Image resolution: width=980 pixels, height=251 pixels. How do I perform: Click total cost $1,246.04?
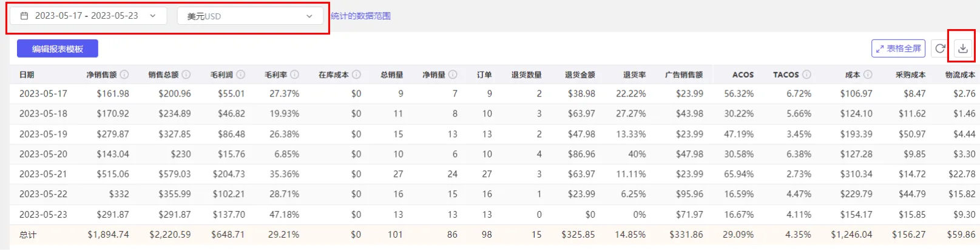pos(851,235)
